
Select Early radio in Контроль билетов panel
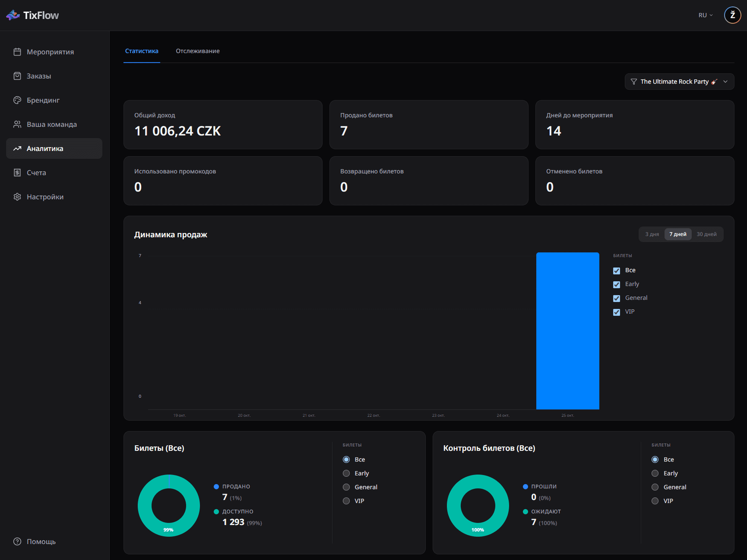pyautogui.click(x=655, y=473)
